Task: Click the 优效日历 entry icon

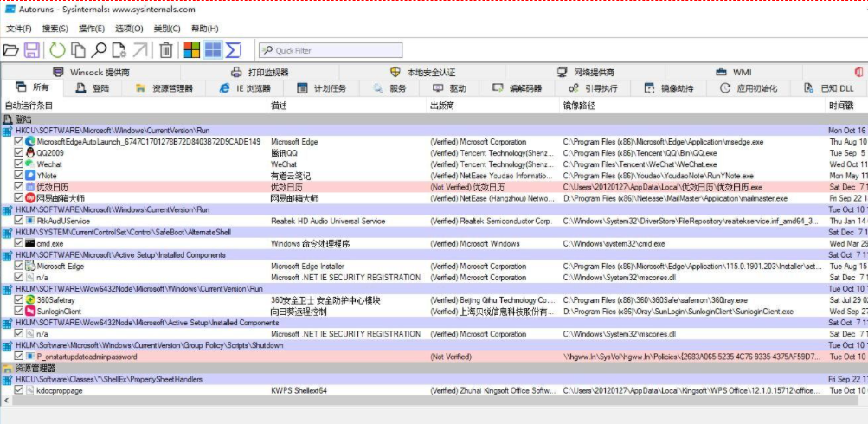Action: point(30,187)
